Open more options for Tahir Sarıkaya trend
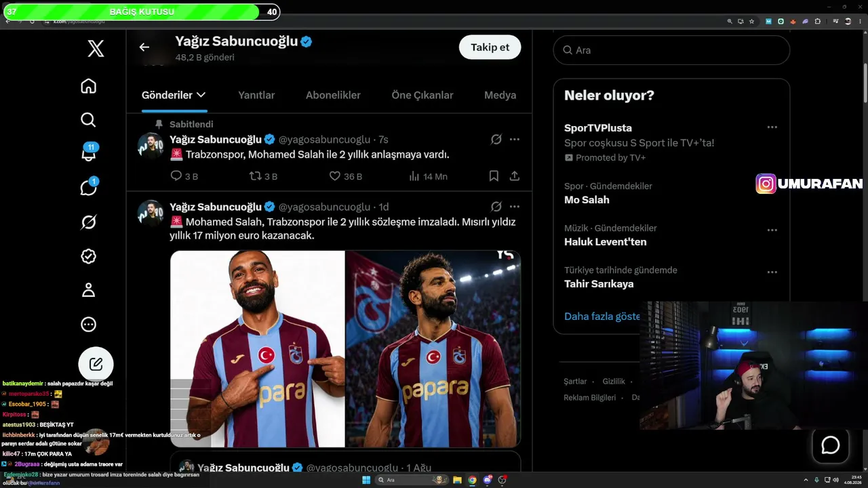The image size is (868, 488). (x=772, y=272)
